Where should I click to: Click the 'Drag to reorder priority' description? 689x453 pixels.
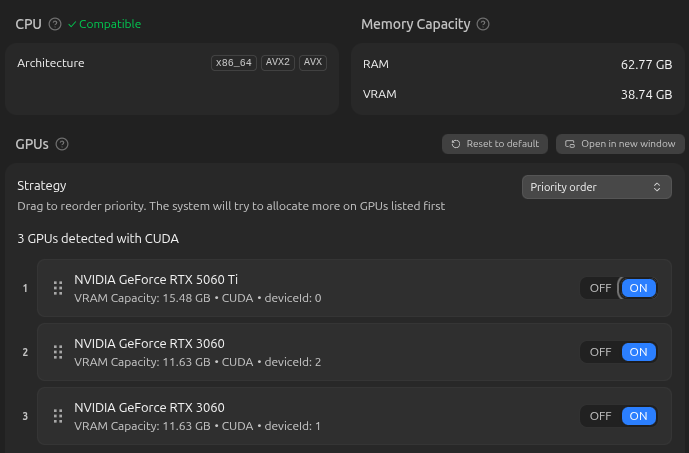(x=231, y=206)
